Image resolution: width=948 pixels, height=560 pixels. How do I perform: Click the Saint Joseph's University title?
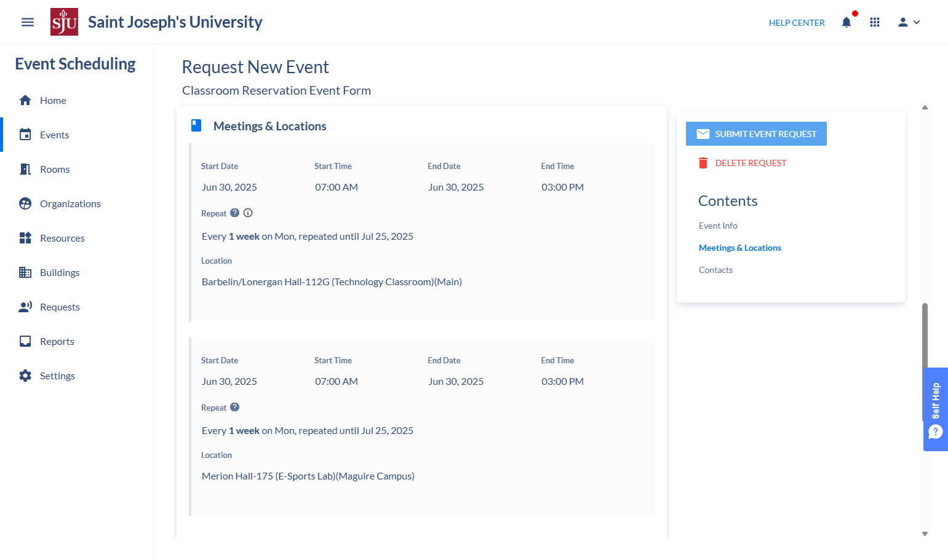click(175, 22)
